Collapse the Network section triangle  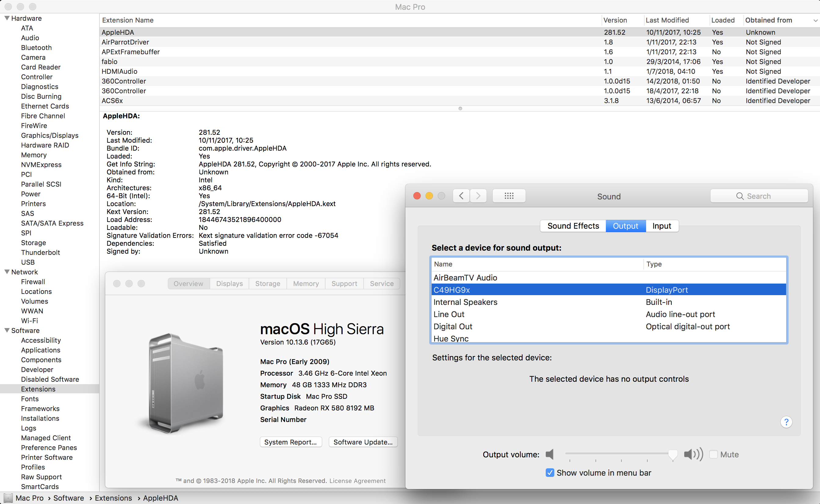point(7,272)
